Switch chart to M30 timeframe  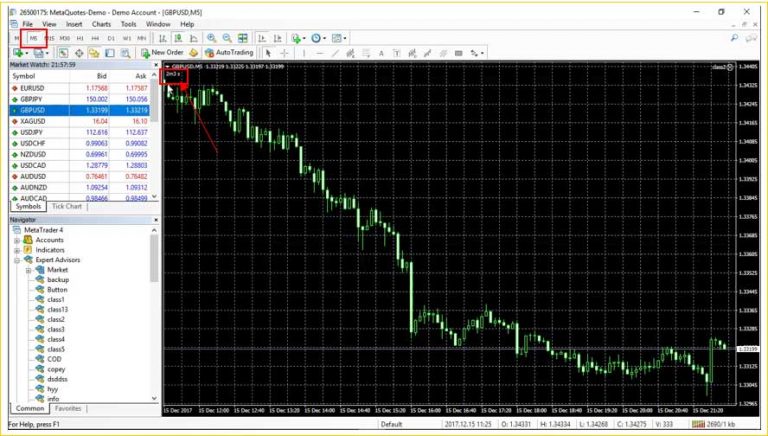pyautogui.click(x=65, y=38)
